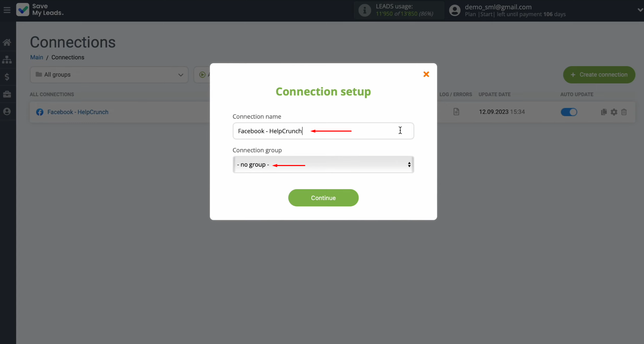Click the Facebook icon in connection row

click(x=40, y=112)
